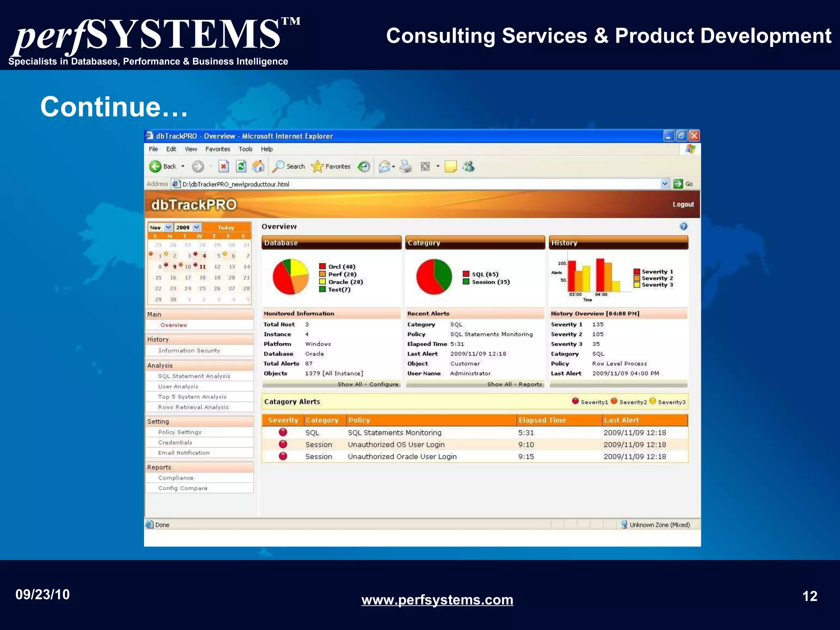Open the Tools menu
840x630 pixels.
[x=245, y=149]
